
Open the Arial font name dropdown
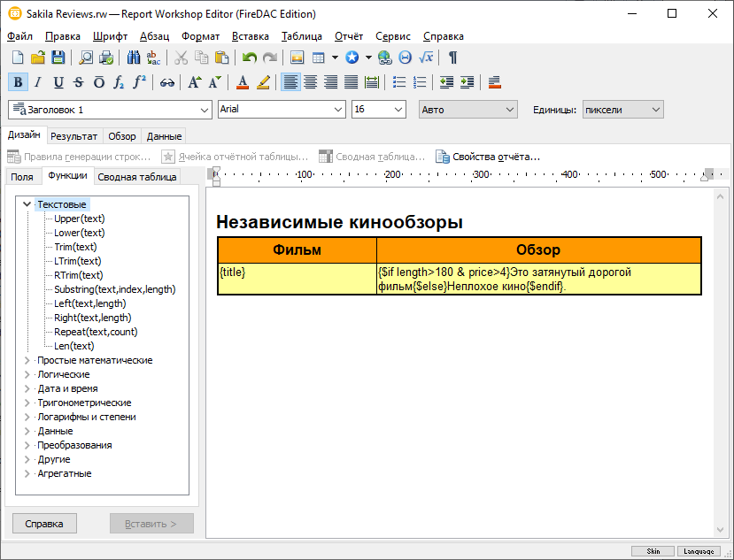337,110
